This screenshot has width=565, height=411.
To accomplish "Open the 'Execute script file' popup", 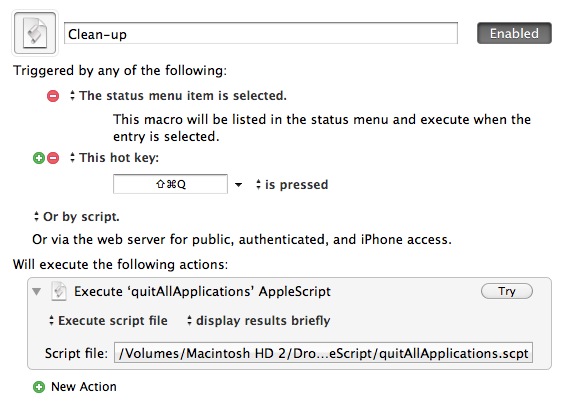I will point(108,321).
